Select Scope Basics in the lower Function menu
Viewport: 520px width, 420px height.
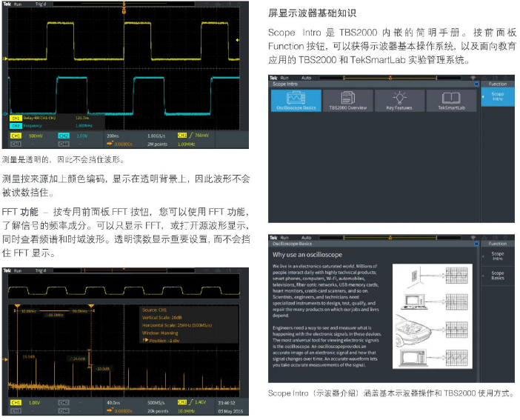(498, 276)
